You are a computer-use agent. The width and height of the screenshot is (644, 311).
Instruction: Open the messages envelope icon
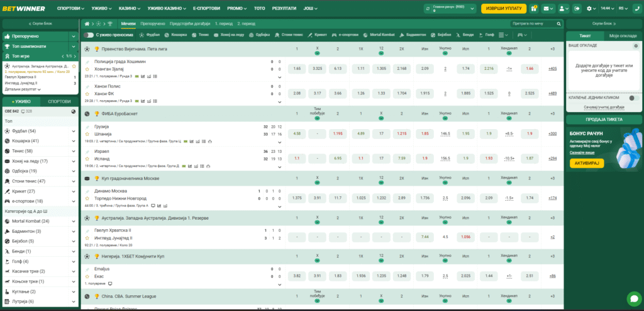548,8
